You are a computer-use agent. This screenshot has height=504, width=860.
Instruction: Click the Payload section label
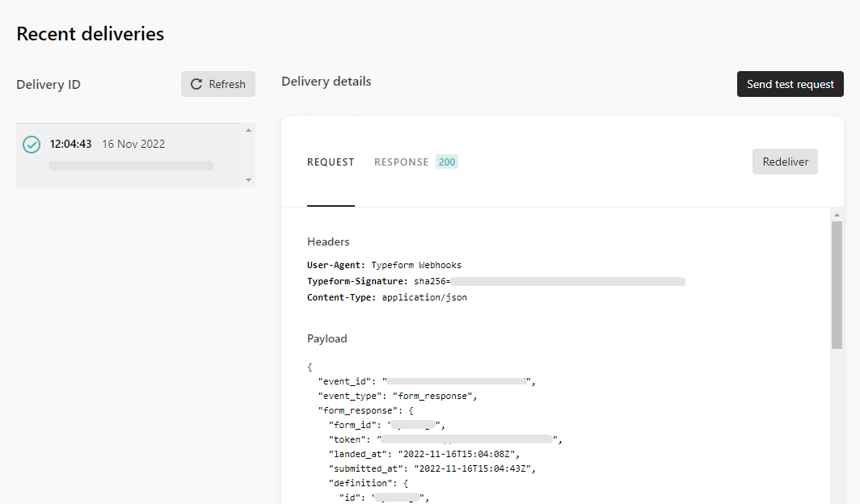327,338
